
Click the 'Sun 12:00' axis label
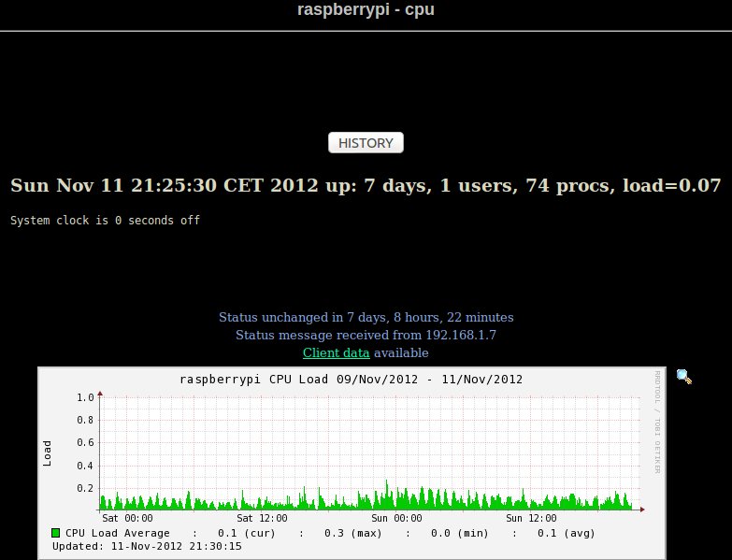tap(531, 518)
